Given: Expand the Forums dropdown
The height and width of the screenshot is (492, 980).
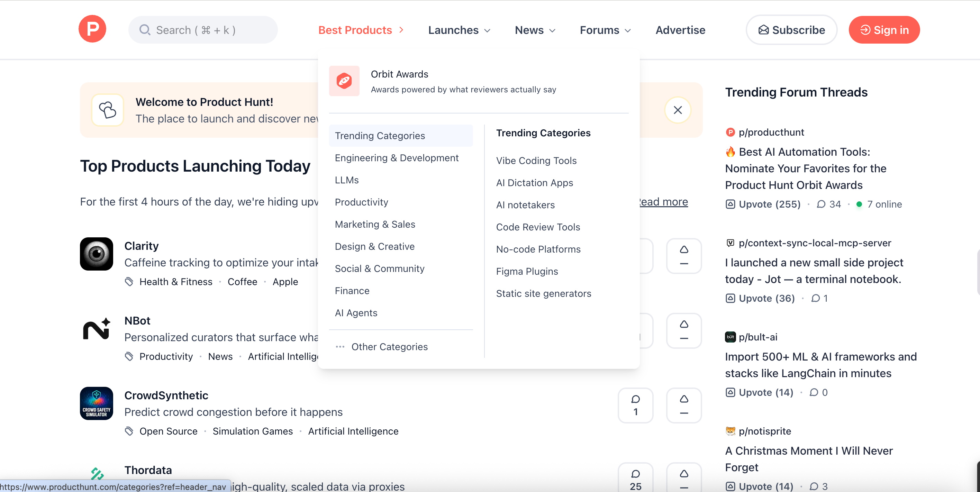Looking at the screenshot, I should [x=605, y=30].
